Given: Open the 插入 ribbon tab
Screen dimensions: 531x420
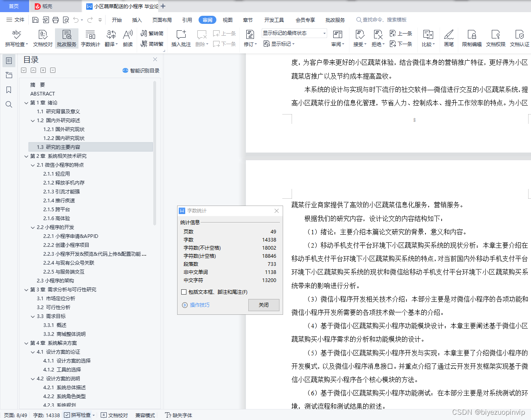Looking at the screenshot, I should pyautogui.click(x=137, y=20).
